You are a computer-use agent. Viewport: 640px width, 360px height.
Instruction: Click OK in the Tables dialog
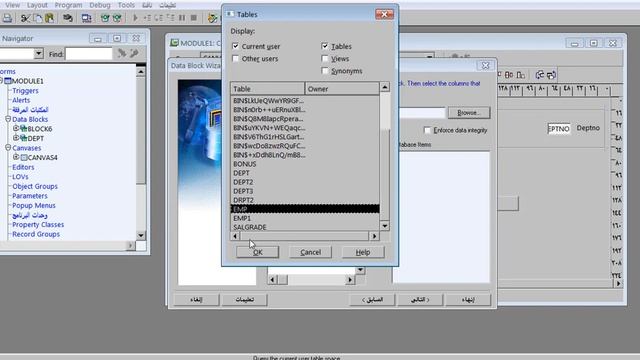[x=258, y=252]
